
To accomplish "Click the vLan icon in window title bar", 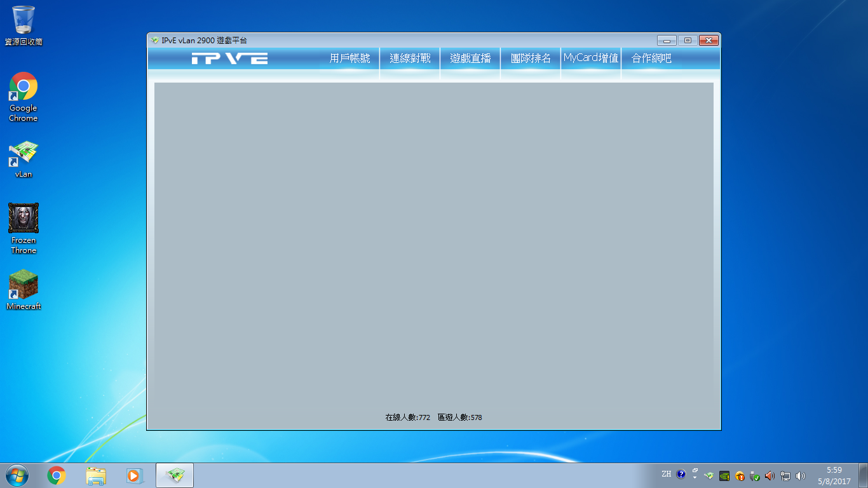I will pyautogui.click(x=154, y=40).
